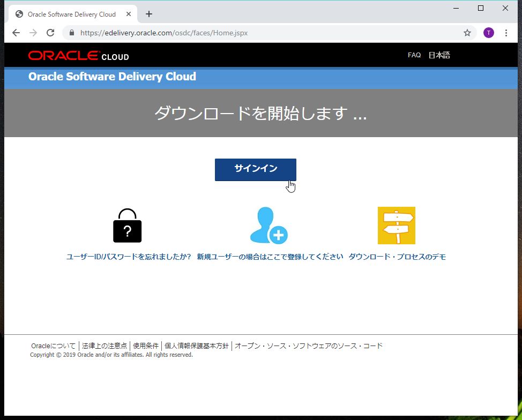Screen dimensions: 522x420
Task: Click the back navigation arrow
Action: [x=16, y=33]
